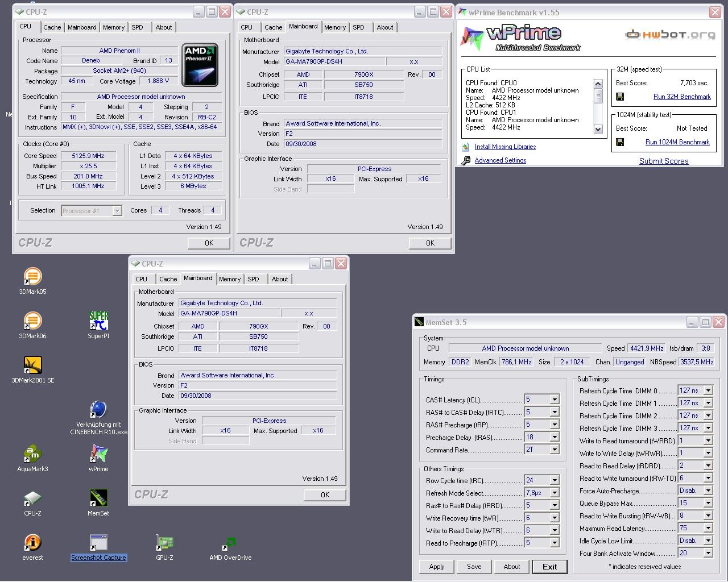Click the wPrime CPU List scrollbar down arrow
The width and height of the screenshot is (728, 582).
[x=598, y=130]
